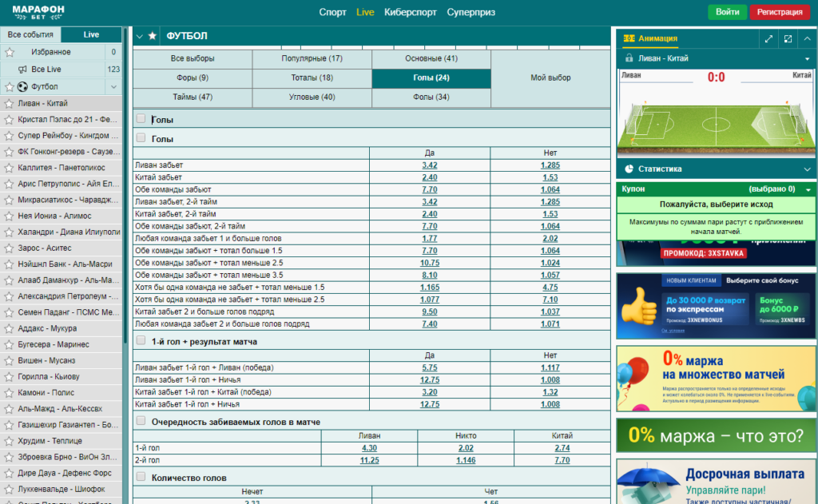Click the Регистрация button

click(x=780, y=12)
